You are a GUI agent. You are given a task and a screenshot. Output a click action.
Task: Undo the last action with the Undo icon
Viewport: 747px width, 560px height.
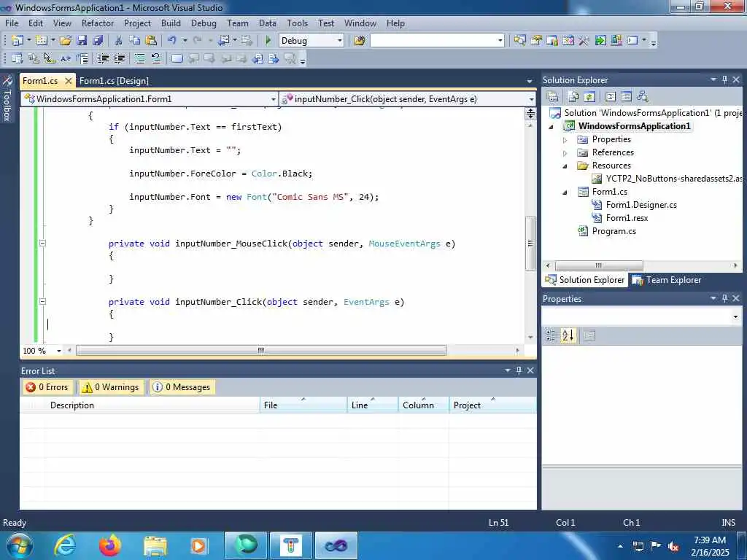click(x=172, y=41)
